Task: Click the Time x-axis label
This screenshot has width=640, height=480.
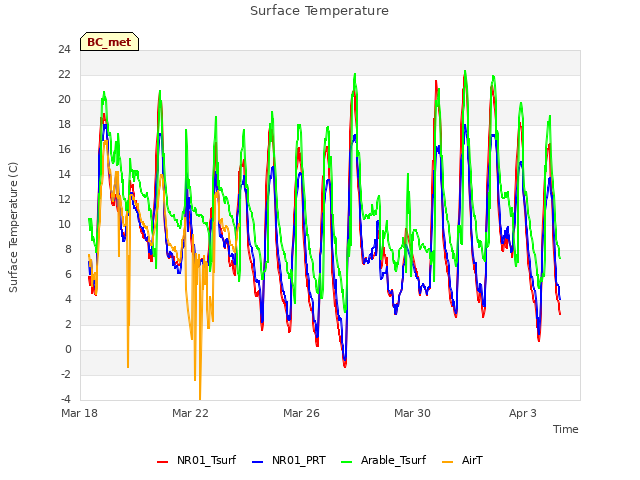Action: point(565,429)
